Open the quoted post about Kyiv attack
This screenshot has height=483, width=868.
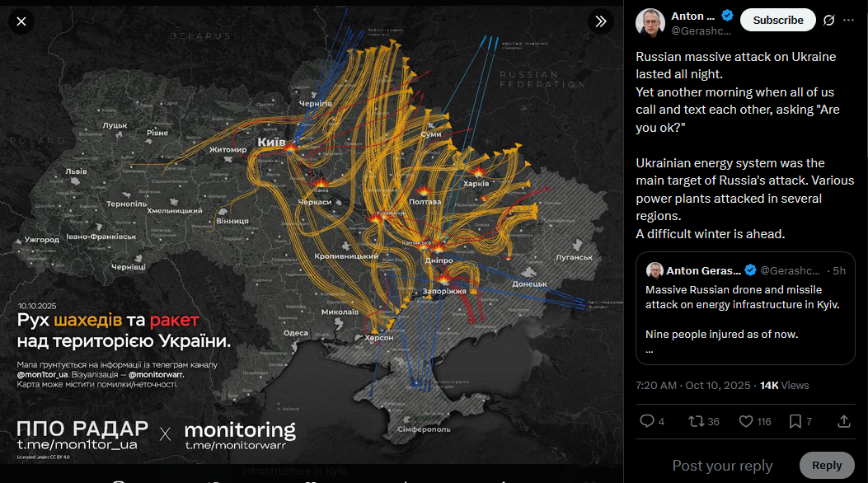[x=745, y=309]
